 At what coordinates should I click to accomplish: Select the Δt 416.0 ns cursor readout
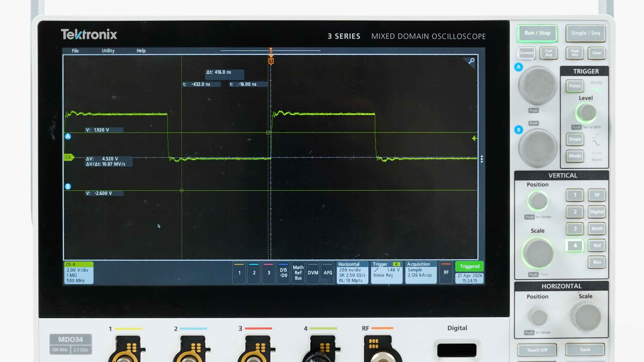click(x=224, y=74)
